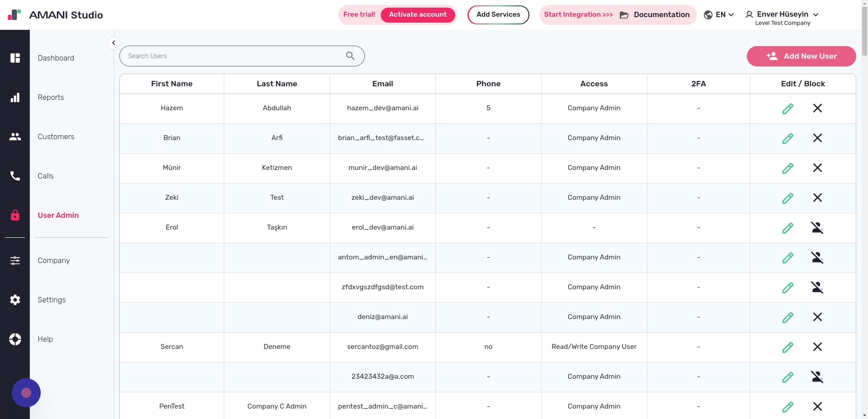This screenshot has height=419, width=868.
Task: Expand the Enver Hüseyin account menu
Action: 816,14
